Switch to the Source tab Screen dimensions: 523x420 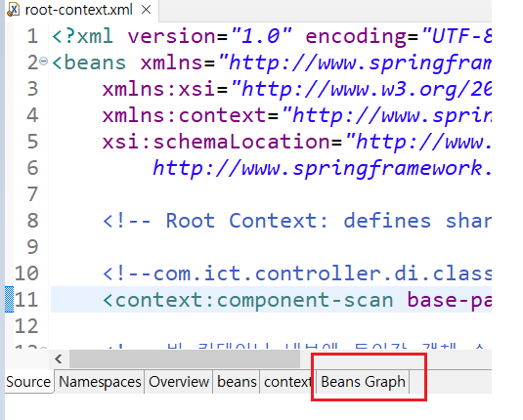[28, 382]
